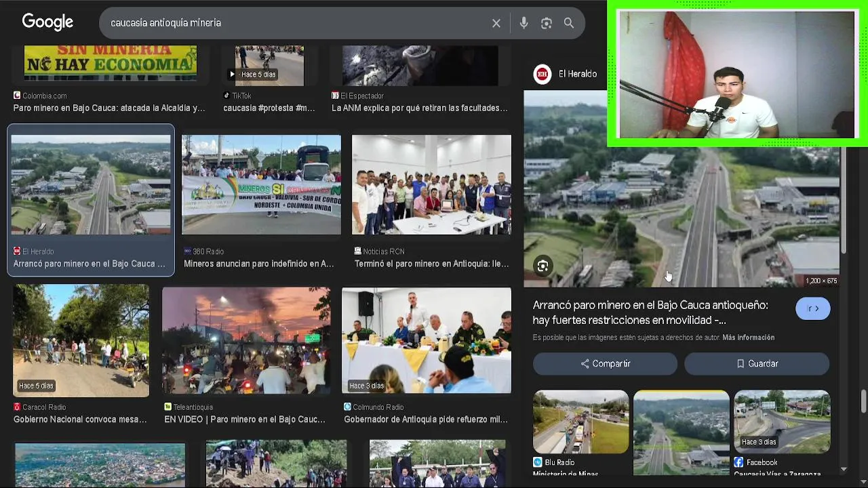This screenshot has height=488, width=868.
Task: Open the Sin Mineria No Hay Economia thumbnail
Action: [111, 62]
